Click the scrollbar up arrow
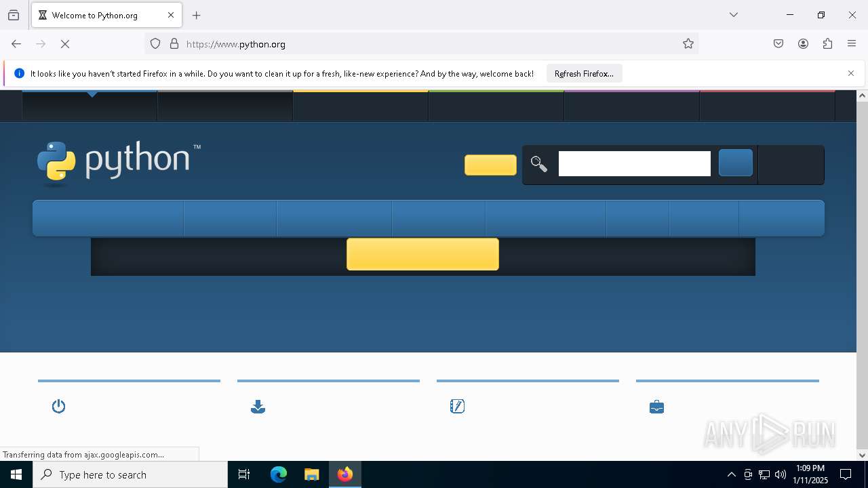This screenshot has height=488, width=868. [x=862, y=96]
